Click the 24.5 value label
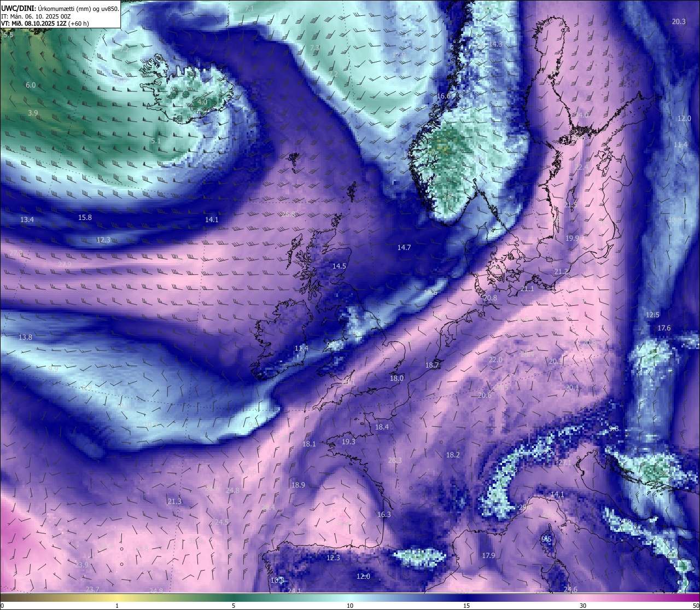This screenshot has height=610, width=700. (221, 522)
